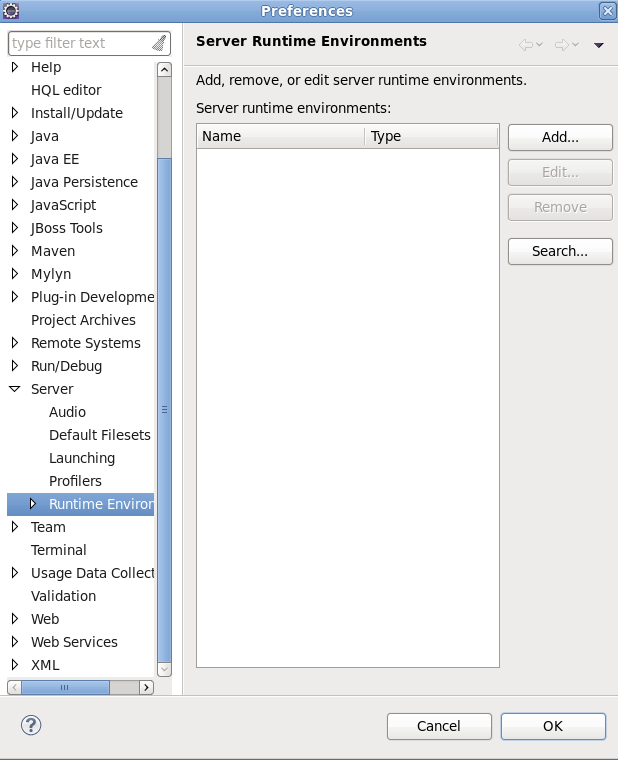Select Profilers under Server

point(75,481)
